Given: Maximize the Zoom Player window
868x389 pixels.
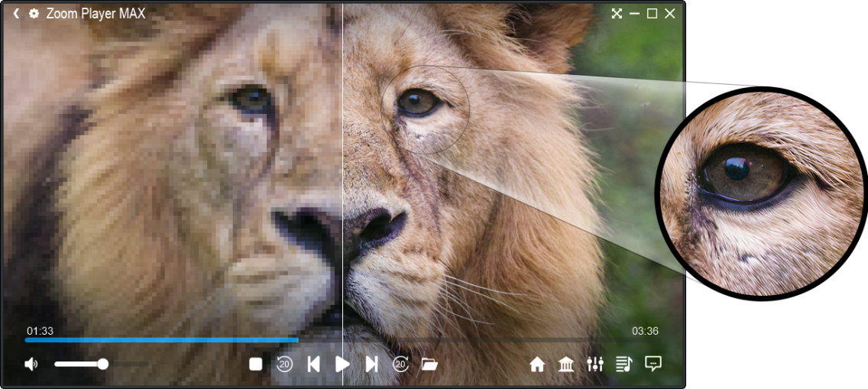Looking at the screenshot, I should click(652, 14).
